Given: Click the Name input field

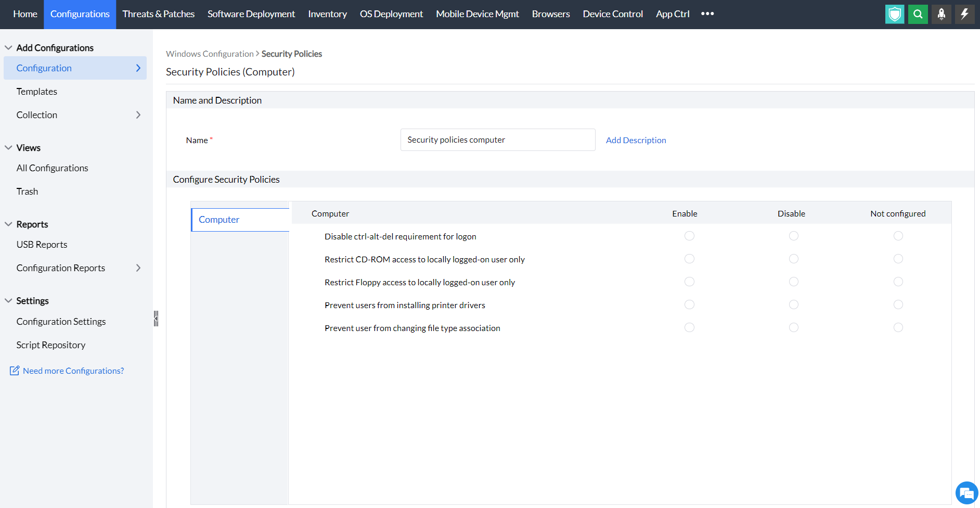Looking at the screenshot, I should click(x=497, y=140).
